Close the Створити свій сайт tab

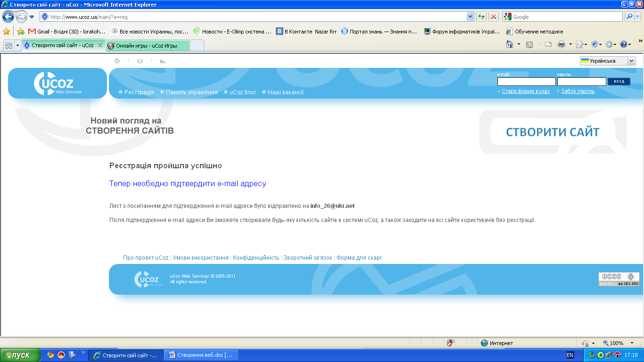(100, 45)
